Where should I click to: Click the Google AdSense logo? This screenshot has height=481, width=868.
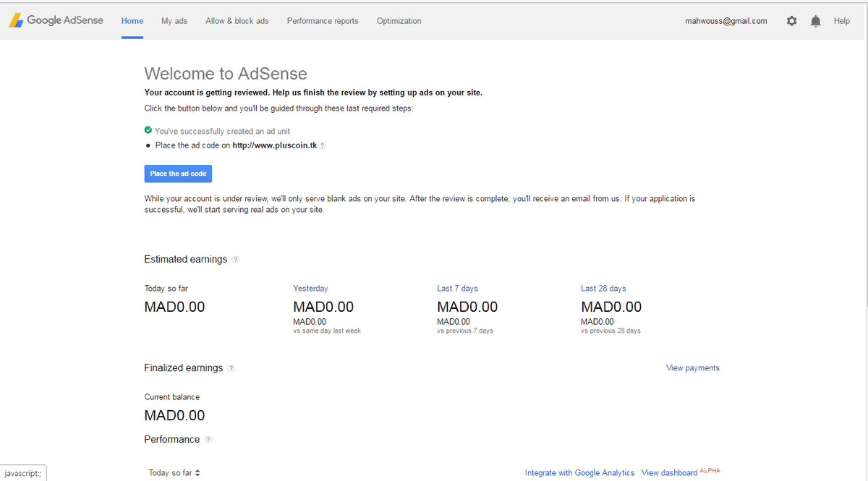[x=56, y=20]
